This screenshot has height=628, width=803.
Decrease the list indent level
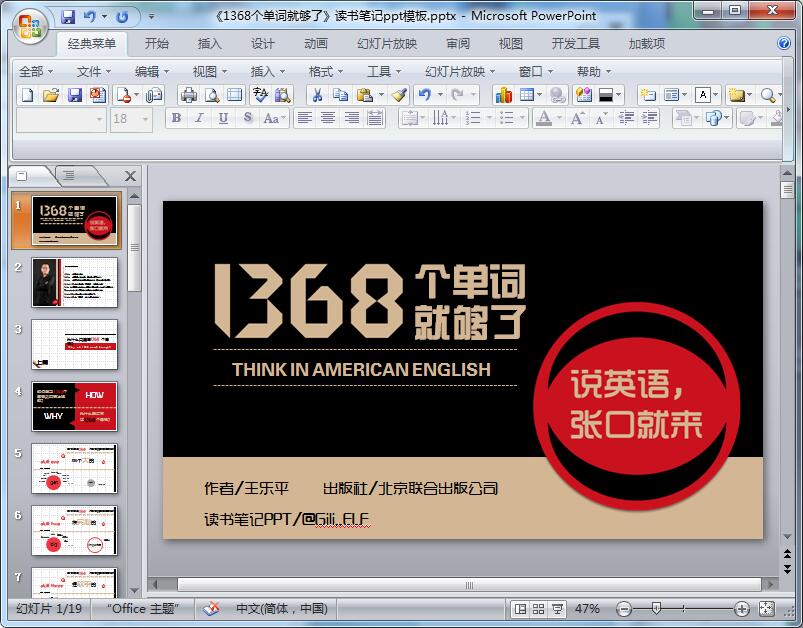point(626,119)
